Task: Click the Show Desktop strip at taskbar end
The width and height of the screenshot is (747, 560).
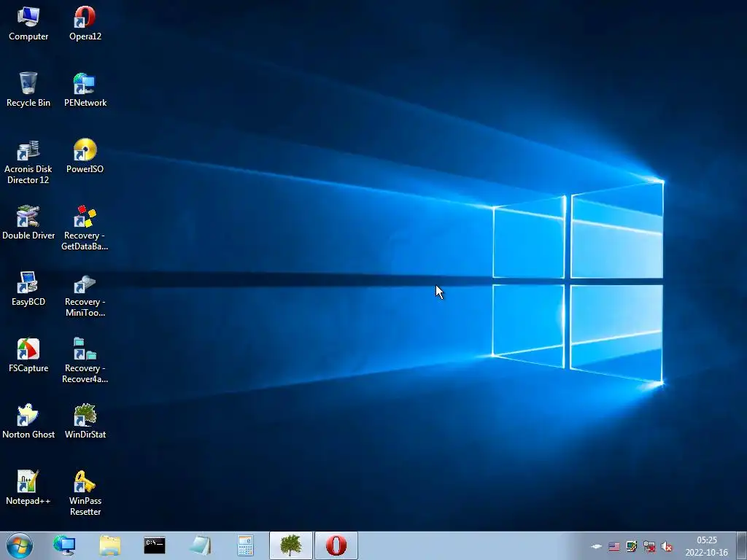Action: click(x=741, y=545)
